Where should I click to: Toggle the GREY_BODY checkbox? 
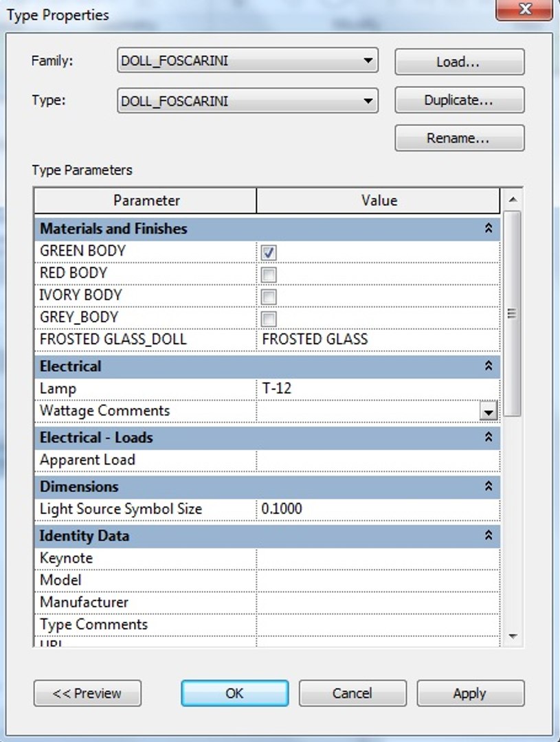269,319
